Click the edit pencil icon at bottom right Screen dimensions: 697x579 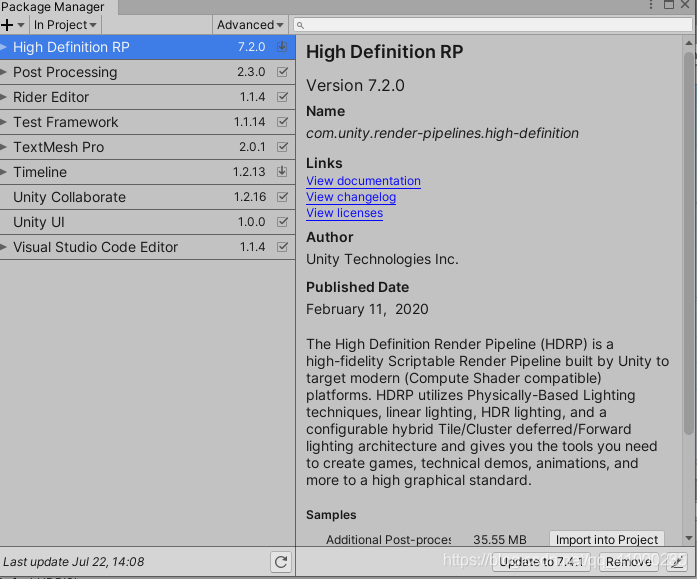[x=677, y=563]
